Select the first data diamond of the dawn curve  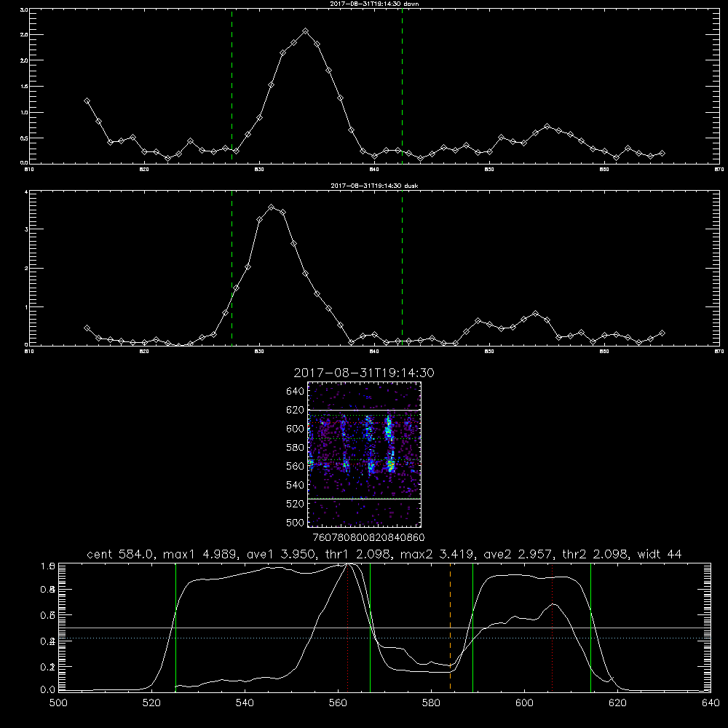(x=87, y=100)
